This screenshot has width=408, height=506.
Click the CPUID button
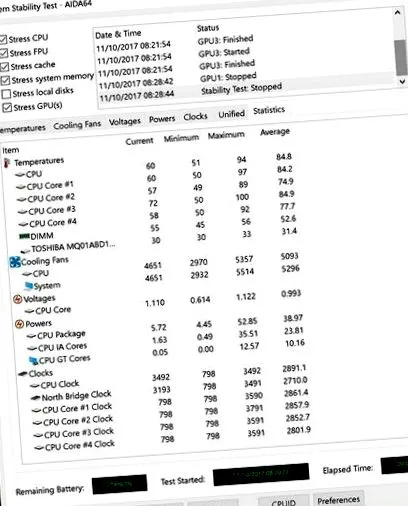283,502
